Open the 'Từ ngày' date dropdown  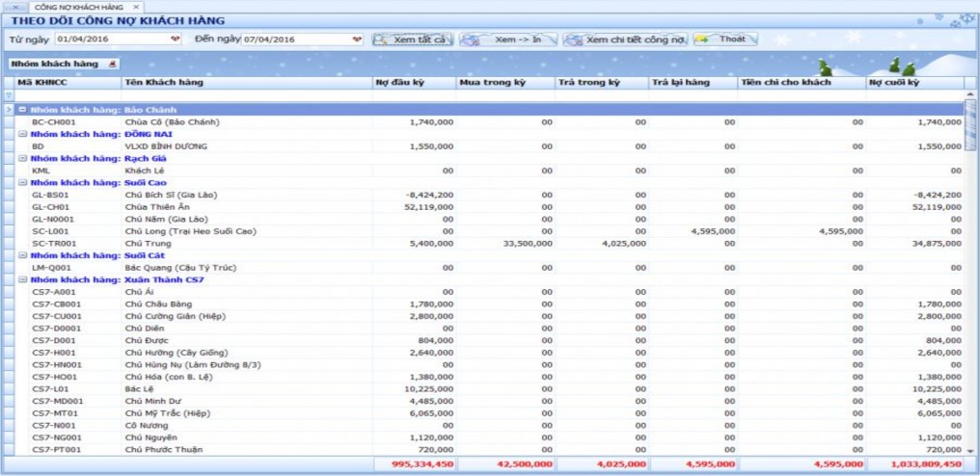point(175,40)
